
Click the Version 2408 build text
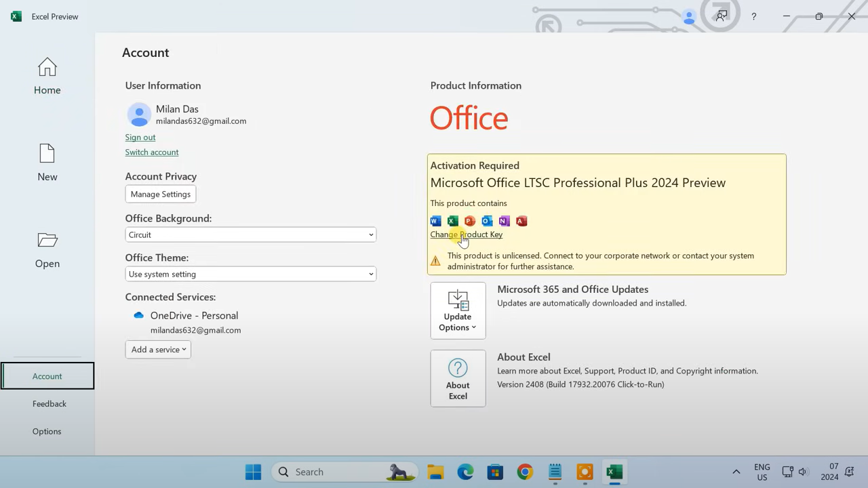click(x=580, y=384)
